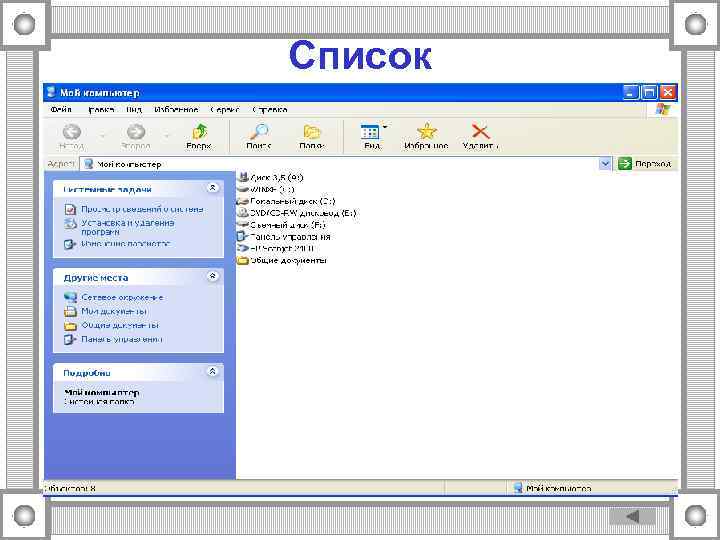Open the Справка menu

[x=270, y=110]
